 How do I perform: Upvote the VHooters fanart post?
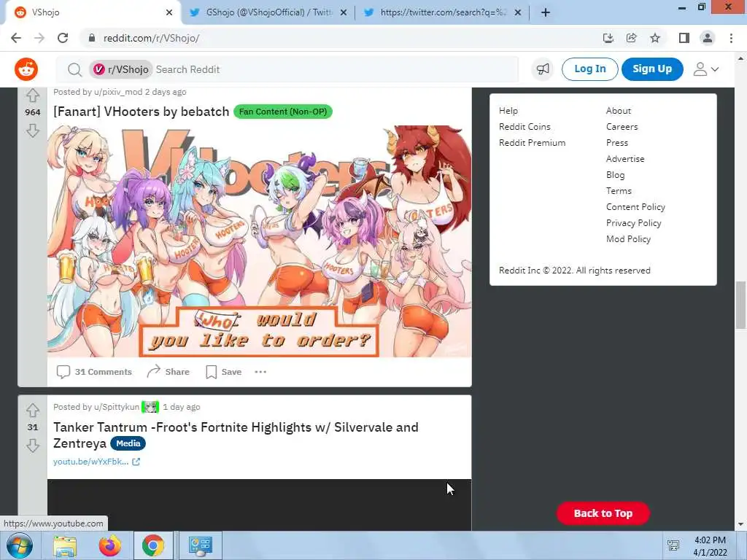32,96
